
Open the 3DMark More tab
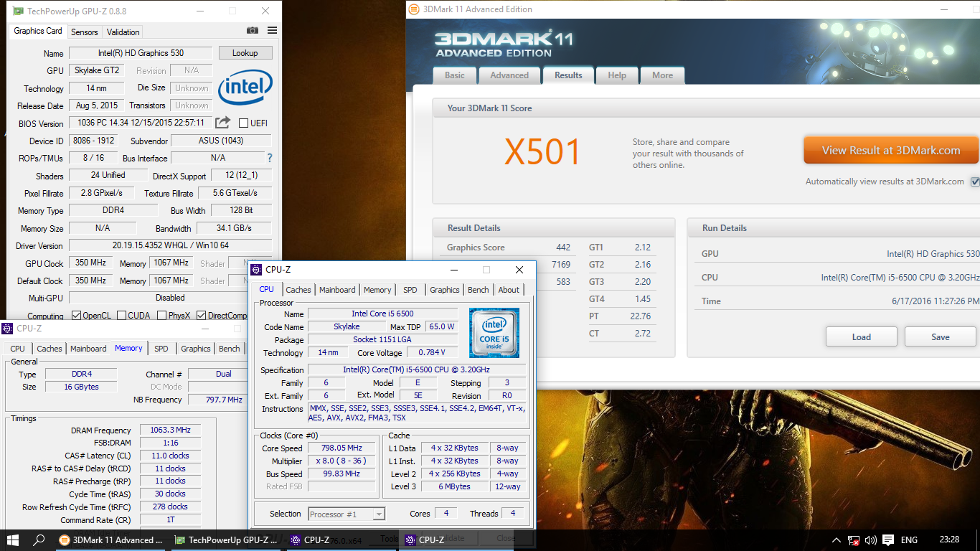[663, 75]
